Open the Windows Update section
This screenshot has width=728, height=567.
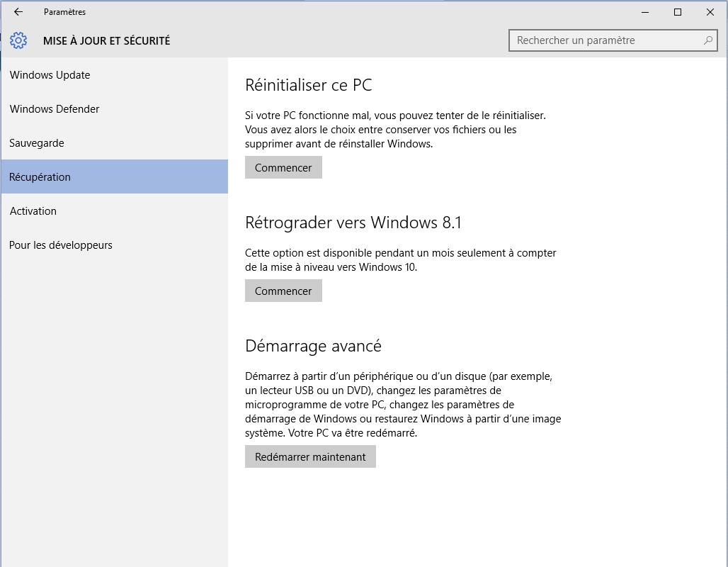tap(114, 75)
